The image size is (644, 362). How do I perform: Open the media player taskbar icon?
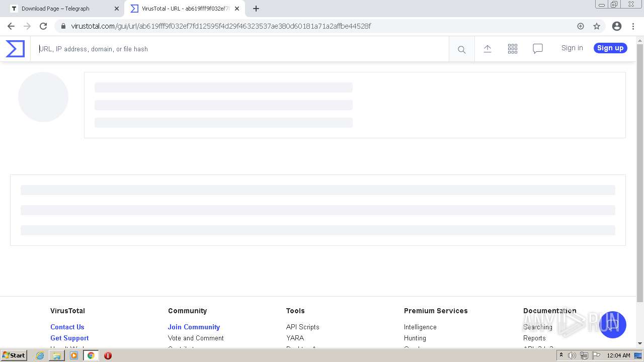[74, 355]
